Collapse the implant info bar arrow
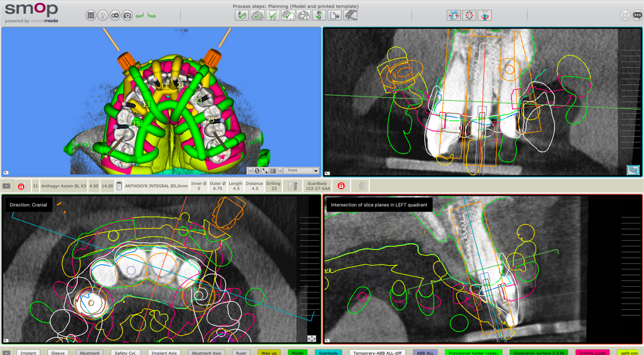This screenshot has width=644, height=355. (6, 186)
